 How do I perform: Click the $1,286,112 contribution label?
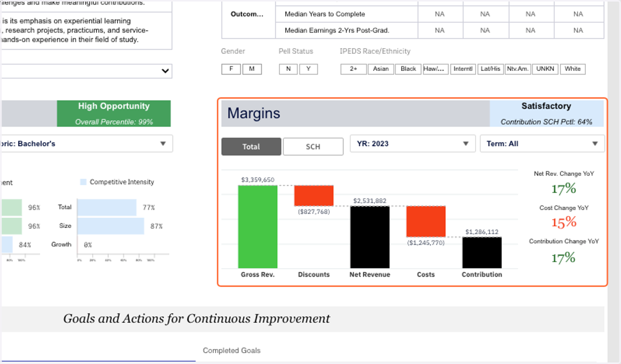tap(482, 232)
